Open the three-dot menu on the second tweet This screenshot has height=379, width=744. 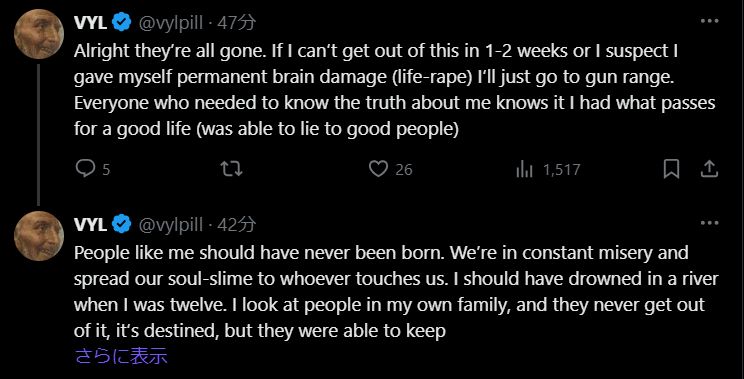(x=709, y=223)
